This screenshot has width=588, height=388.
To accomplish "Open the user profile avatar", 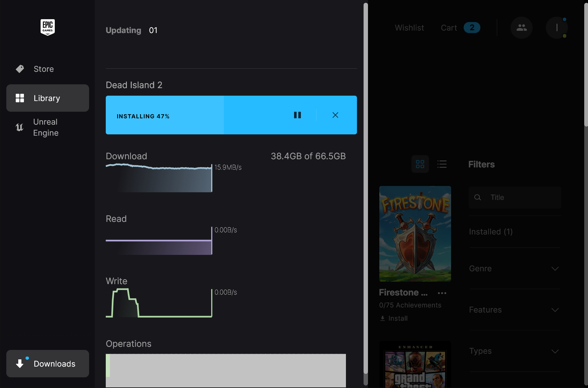I will point(557,28).
